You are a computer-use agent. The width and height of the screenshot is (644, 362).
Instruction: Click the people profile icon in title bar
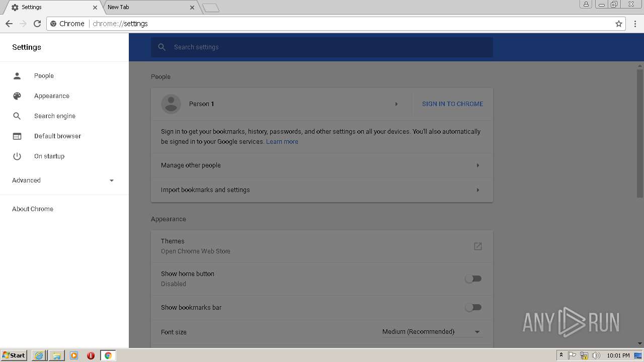[586, 5]
